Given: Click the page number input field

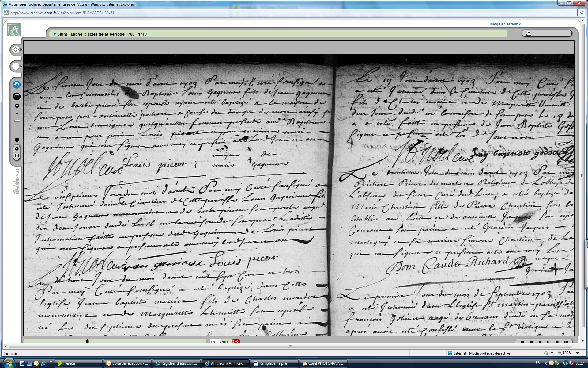Looking at the screenshot, I should click(214, 342).
